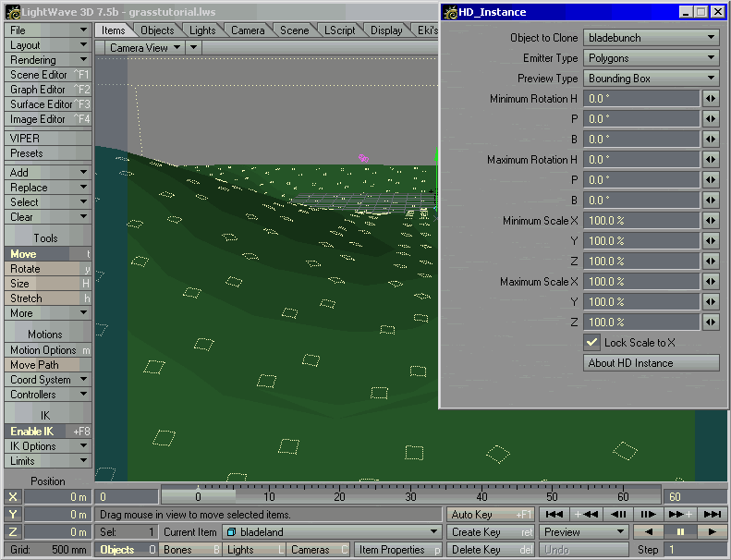Switch to the Objects tab
This screenshot has width=731, height=560.
point(157,30)
